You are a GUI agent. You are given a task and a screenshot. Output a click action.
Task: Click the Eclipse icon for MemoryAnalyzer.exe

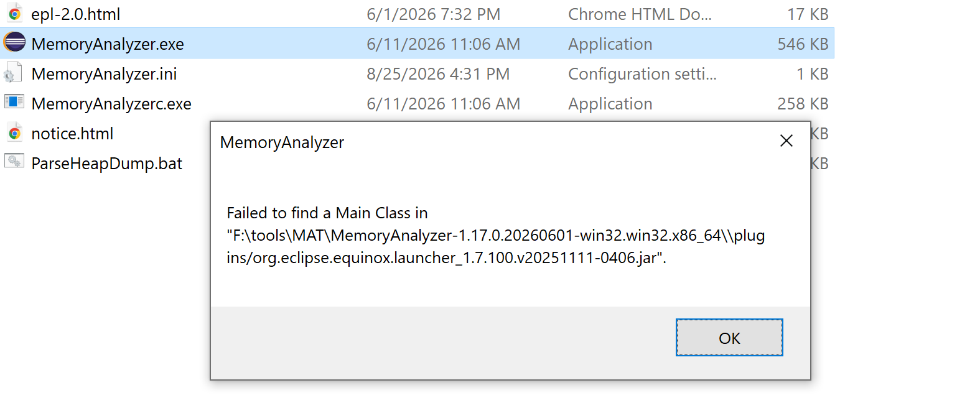point(14,42)
